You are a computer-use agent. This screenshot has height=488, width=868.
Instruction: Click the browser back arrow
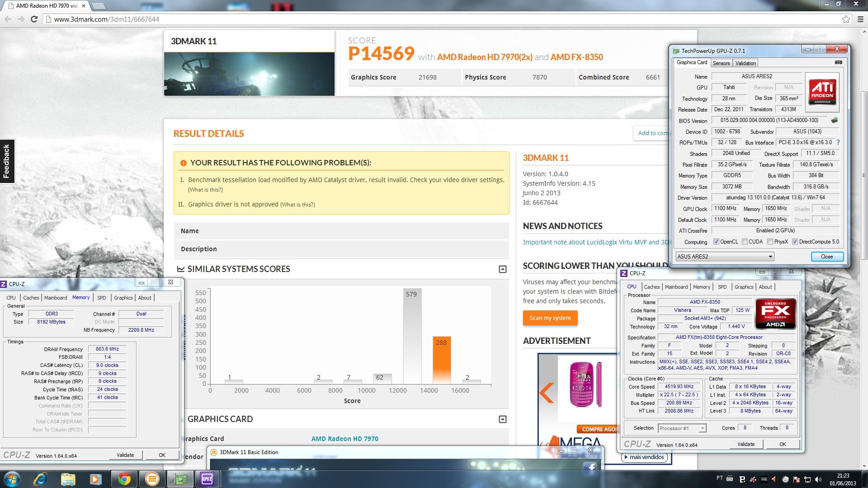(x=8, y=19)
